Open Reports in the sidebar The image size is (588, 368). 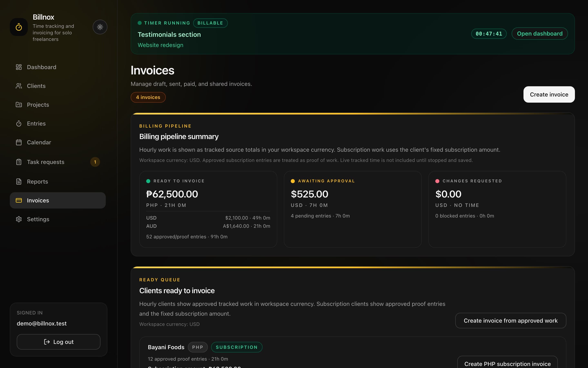[58, 182]
